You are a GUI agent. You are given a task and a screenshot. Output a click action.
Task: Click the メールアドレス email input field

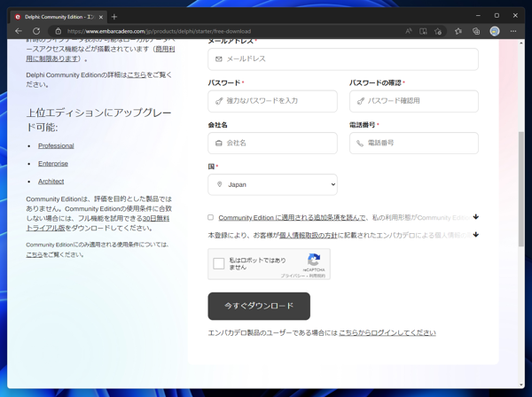click(343, 59)
